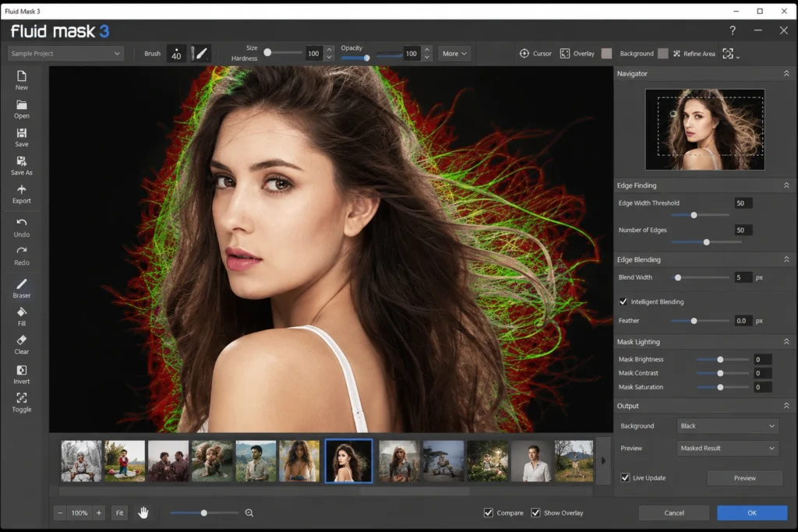
Task: Activate the Refine Area tool
Action: pyautogui.click(x=694, y=54)
